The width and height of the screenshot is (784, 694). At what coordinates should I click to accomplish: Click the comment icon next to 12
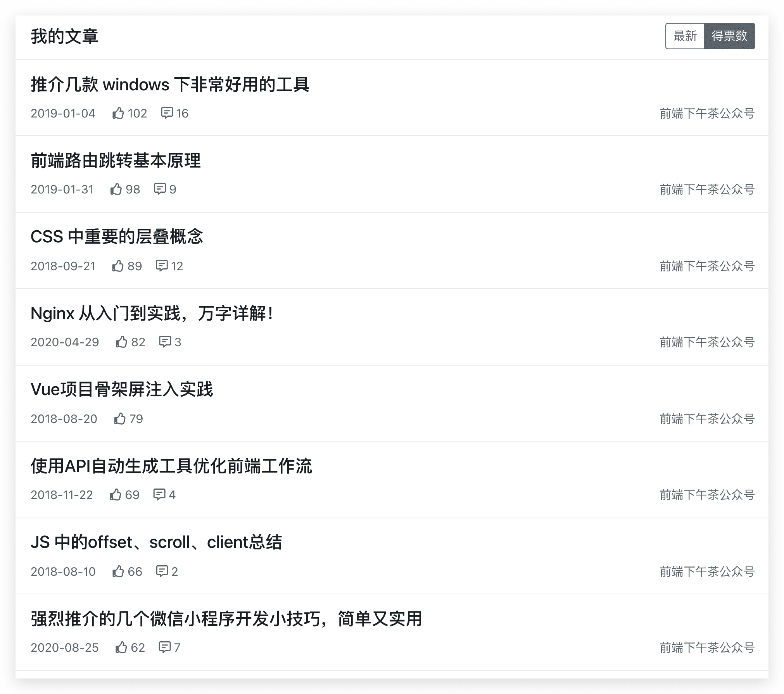tap(161, 266)
